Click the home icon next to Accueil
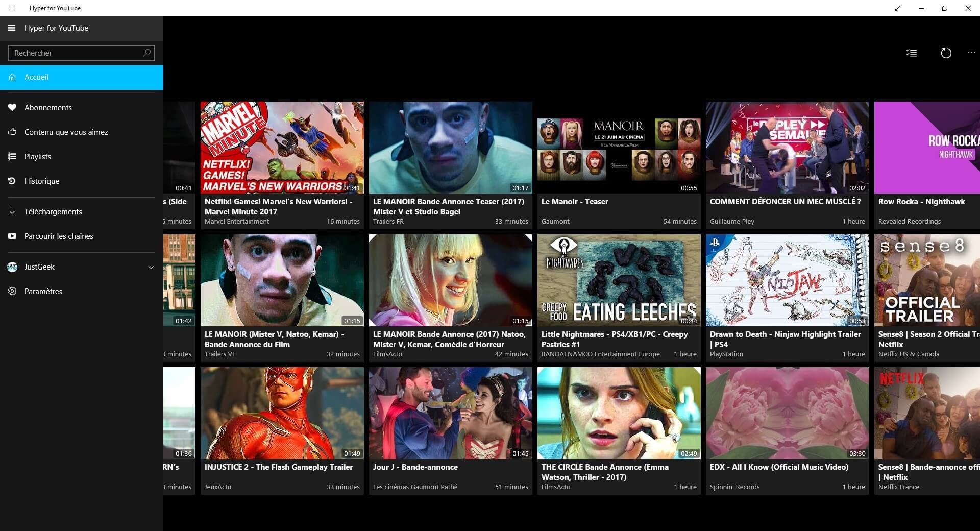 click(x=12, y=77)
